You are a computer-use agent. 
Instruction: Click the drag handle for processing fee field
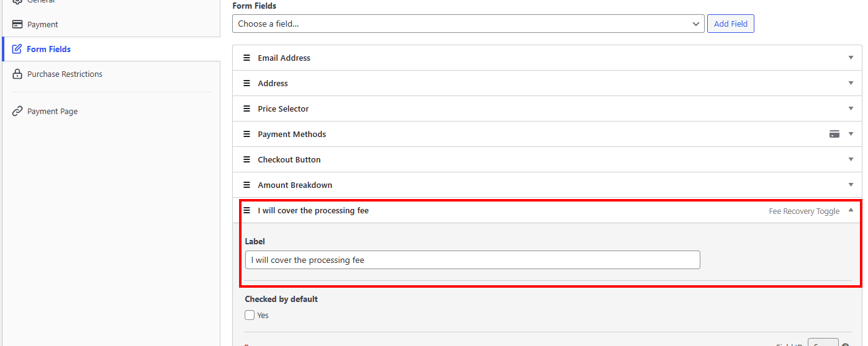point(246,210)
